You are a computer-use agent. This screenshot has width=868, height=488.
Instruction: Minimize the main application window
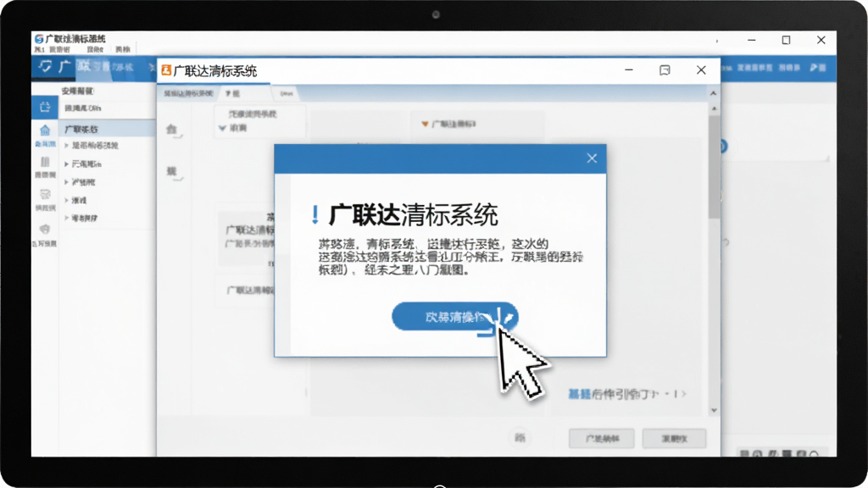coord(751,40)
